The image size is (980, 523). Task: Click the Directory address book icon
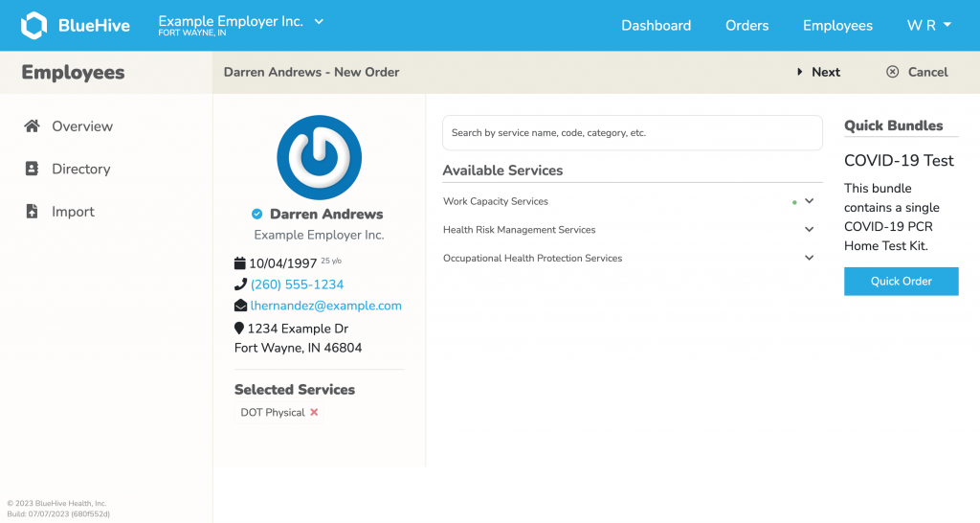tap(32, 169)
